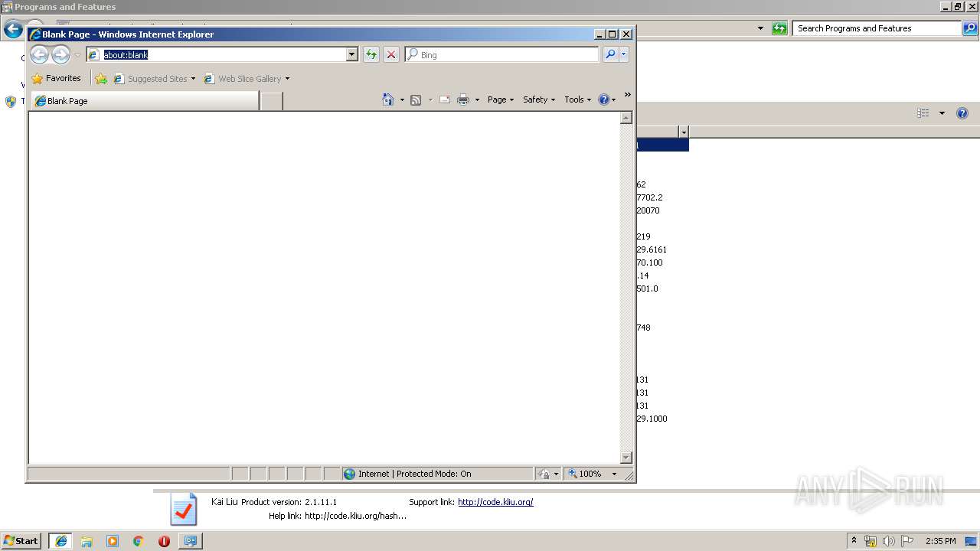The height and width of the screenshot is (551, 980).
Task: Click the green Refresh page icon
Action: click(371, 54)
